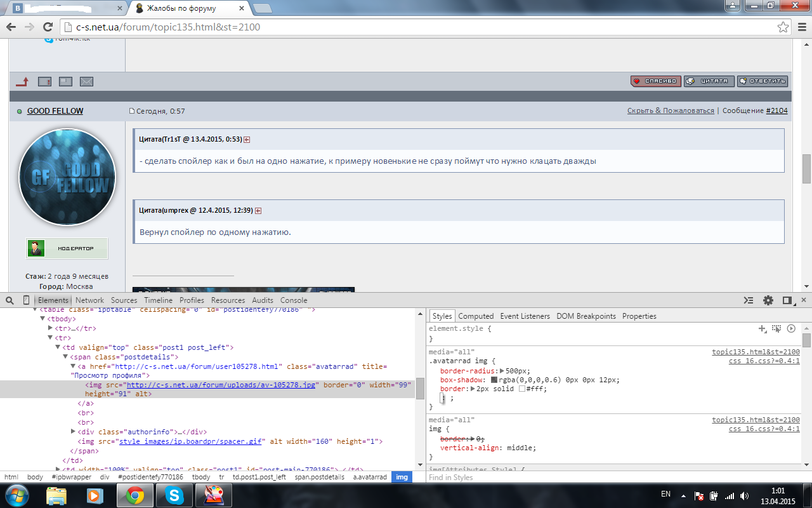Open the Computed styles tab
This screenshot has height=508, width=812.
pos(476,316)
